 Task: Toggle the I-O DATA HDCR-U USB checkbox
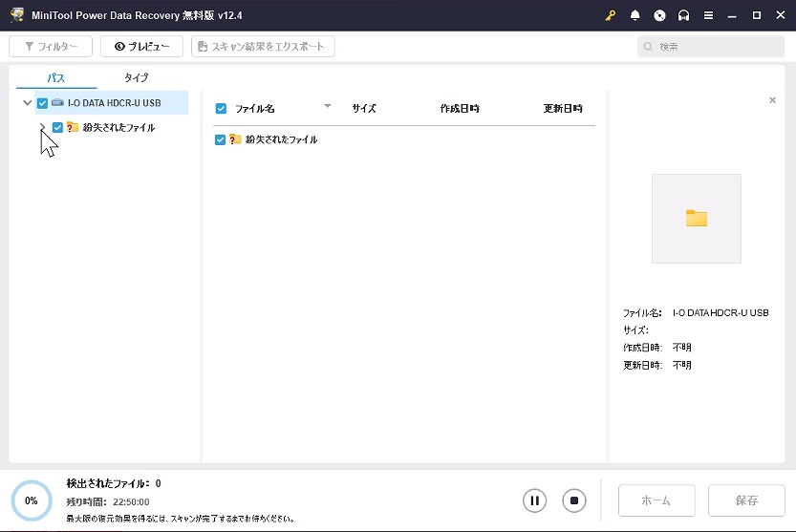[43, 103]
